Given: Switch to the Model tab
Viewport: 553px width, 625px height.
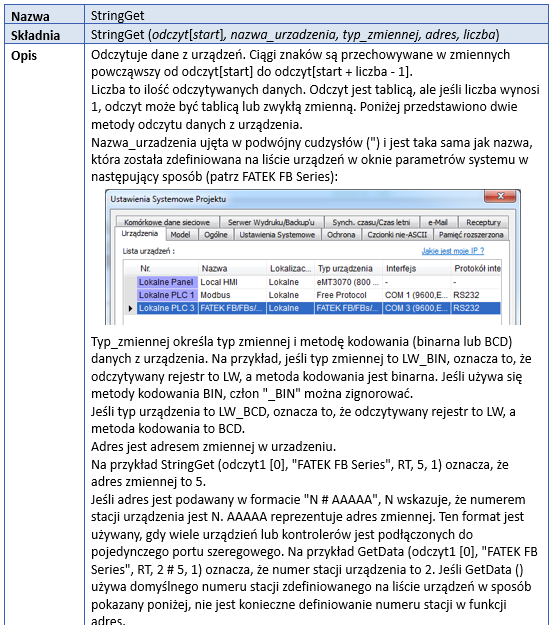Looking at the screenshot, I should point(180,235).
